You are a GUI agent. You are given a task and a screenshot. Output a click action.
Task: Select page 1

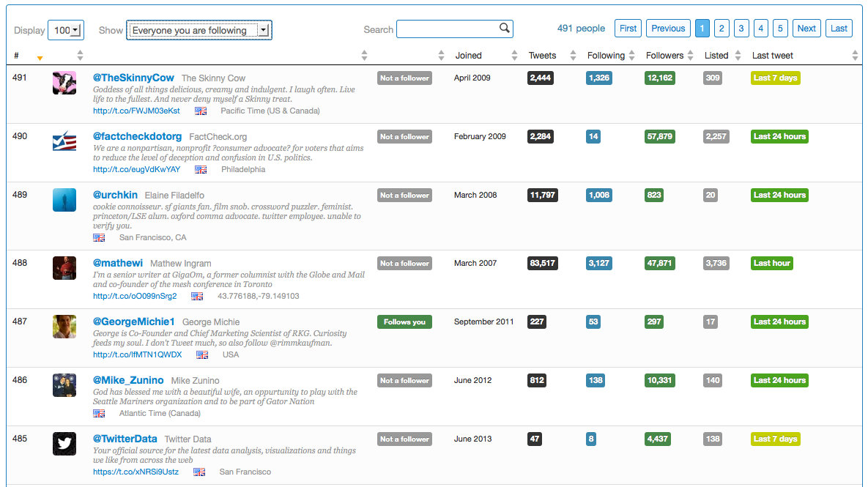[x=702, y=29]
